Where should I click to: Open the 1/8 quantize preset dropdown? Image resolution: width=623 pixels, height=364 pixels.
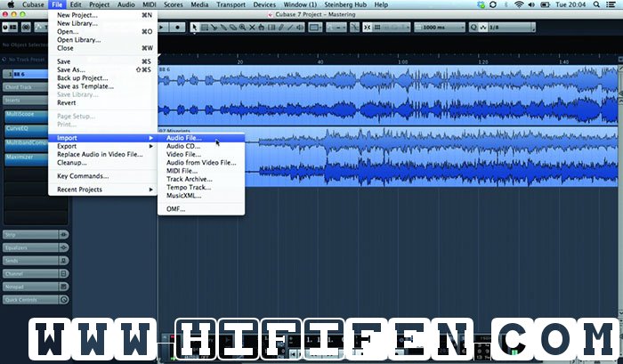(511, 28)
